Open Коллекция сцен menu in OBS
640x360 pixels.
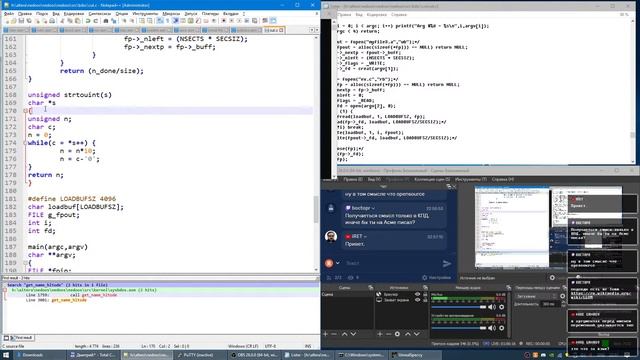pos(432,179)
